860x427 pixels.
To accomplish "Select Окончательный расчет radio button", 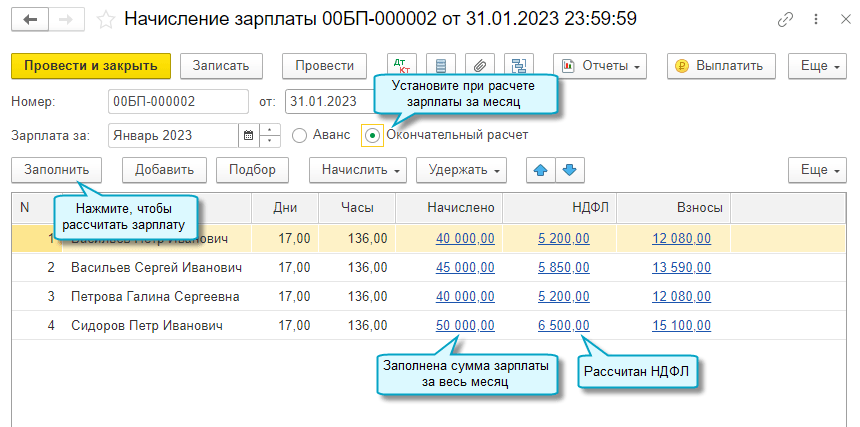I will click(372, 135).
